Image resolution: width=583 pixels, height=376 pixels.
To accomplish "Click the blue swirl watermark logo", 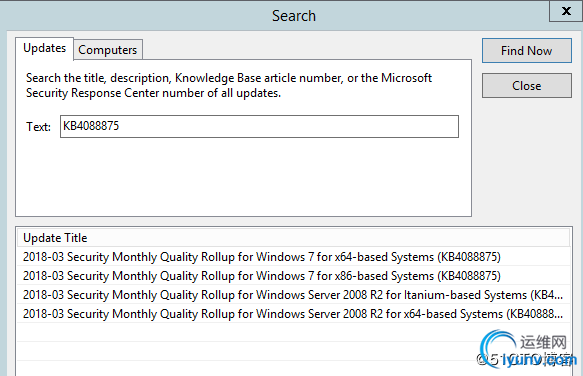I will tap(498, 349).
